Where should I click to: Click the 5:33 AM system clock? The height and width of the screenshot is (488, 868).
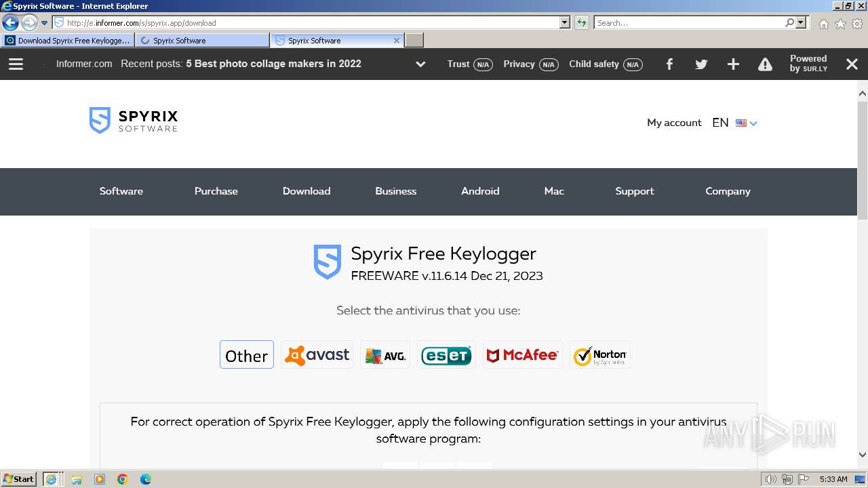coord(833,479)
